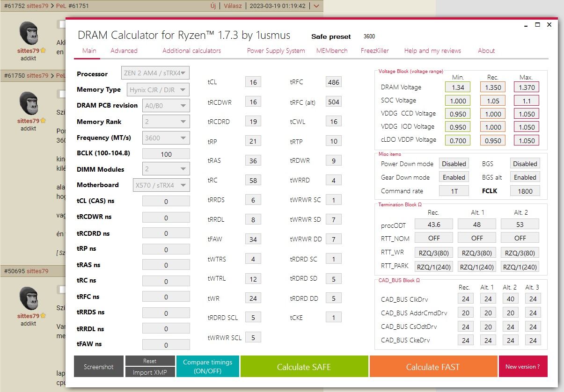Open Help and my reviews tab
564x392 pixels.
pos(432,51)
